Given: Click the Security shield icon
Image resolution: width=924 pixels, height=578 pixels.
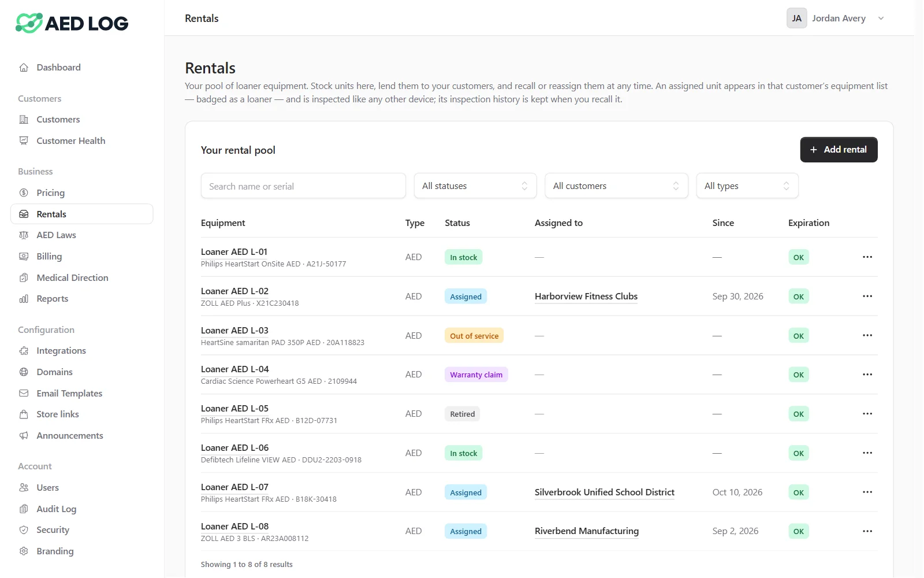Looking at the screenshot, I should pos(24,530).
